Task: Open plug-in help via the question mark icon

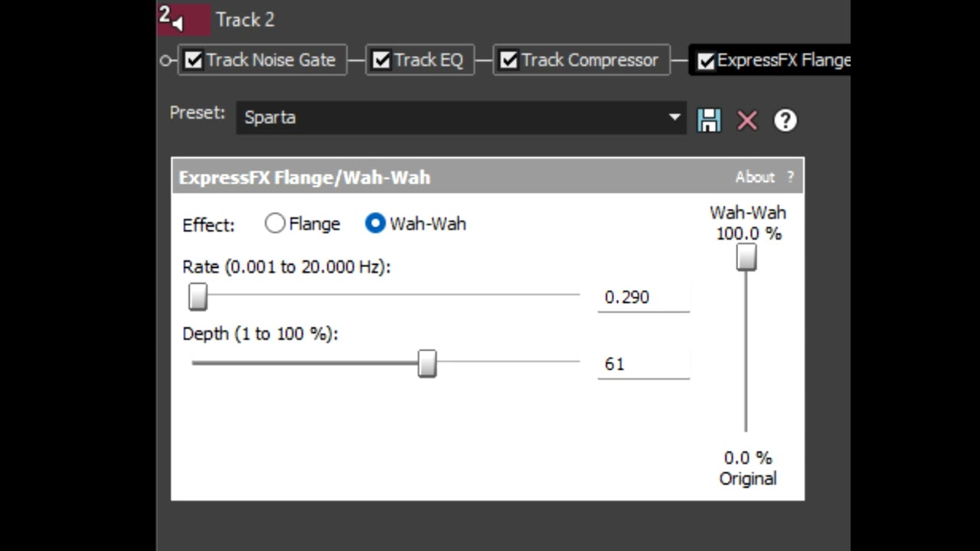Action: [x=786, y=120]
